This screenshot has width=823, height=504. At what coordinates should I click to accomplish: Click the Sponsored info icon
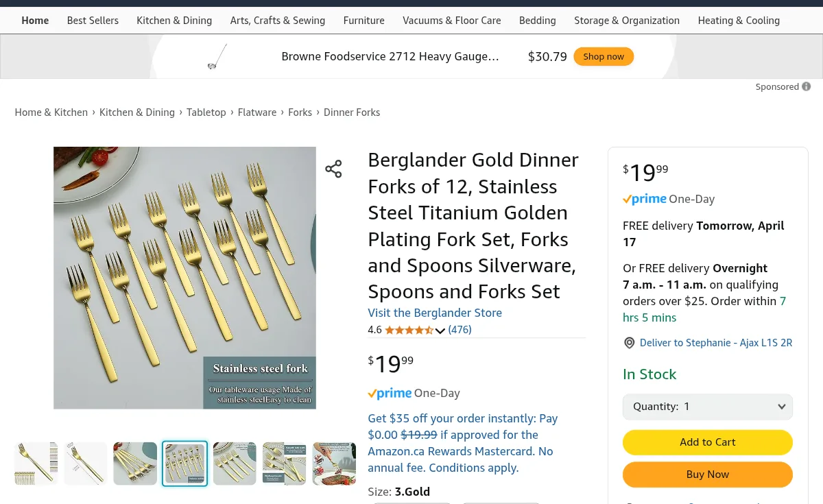[807, 86]
